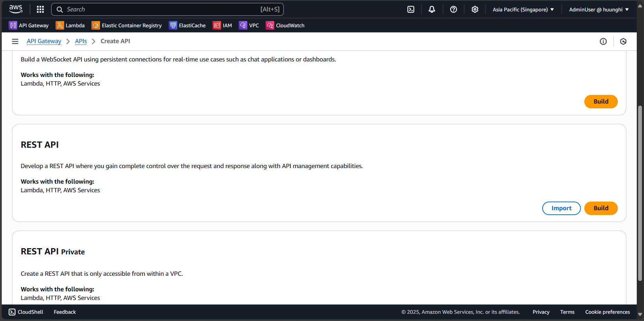Open Feedback link in footer
The height and width of the screenshot is (321, 644).
[x=65, y=312]
